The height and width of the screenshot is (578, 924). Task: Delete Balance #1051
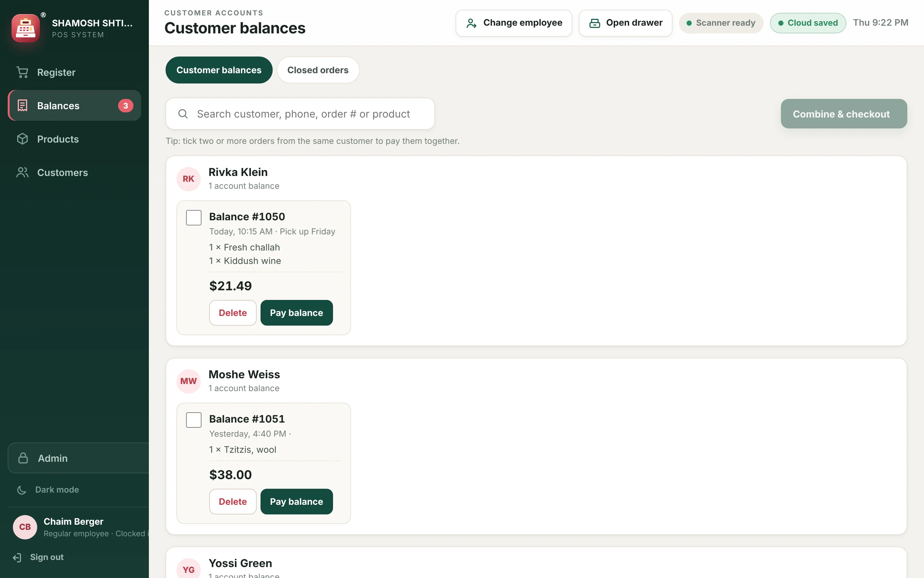pos(233,502)
